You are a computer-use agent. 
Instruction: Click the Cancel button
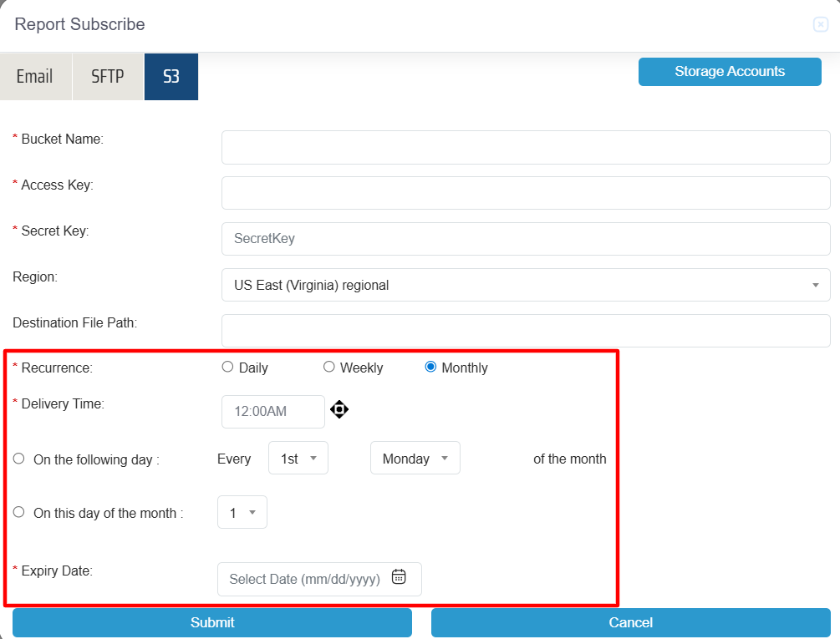pos(630,622)
